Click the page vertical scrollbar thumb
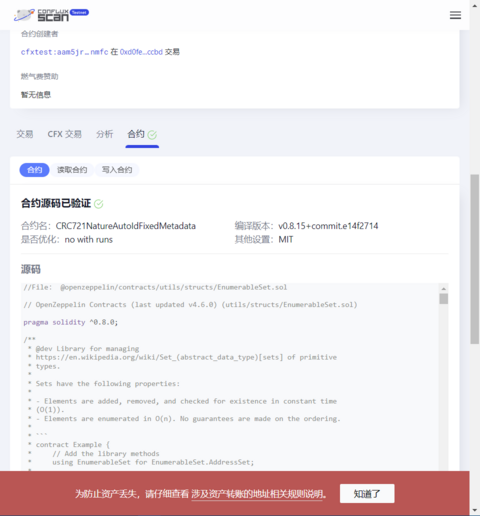480x516 pixels. (x=474, y=259)
